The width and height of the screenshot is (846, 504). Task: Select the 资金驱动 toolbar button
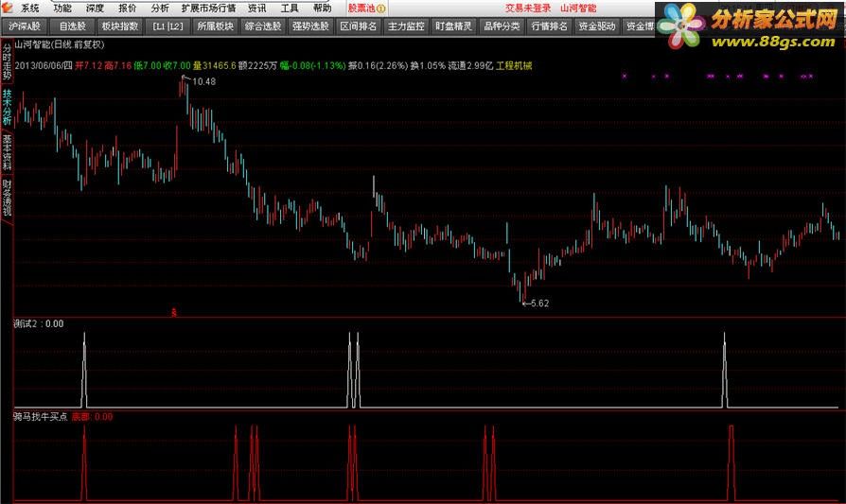[x=597, y=26]
